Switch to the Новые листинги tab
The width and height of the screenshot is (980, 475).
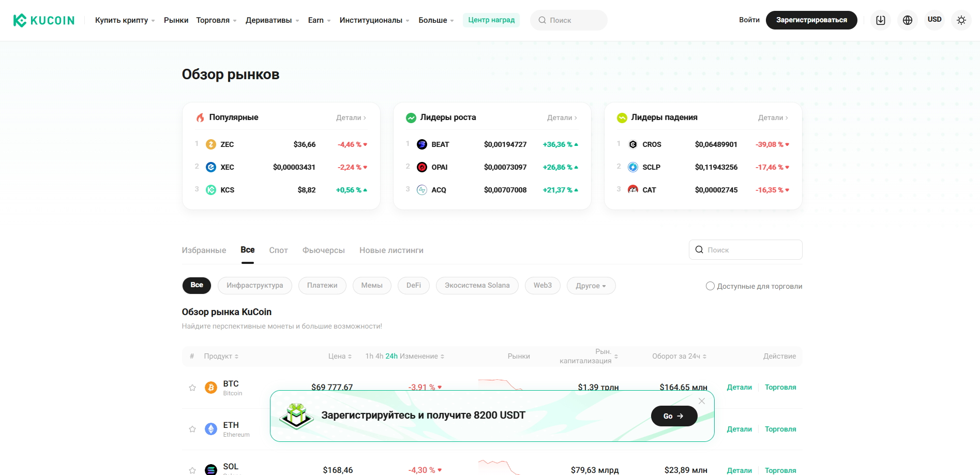[x=391, y=250]
